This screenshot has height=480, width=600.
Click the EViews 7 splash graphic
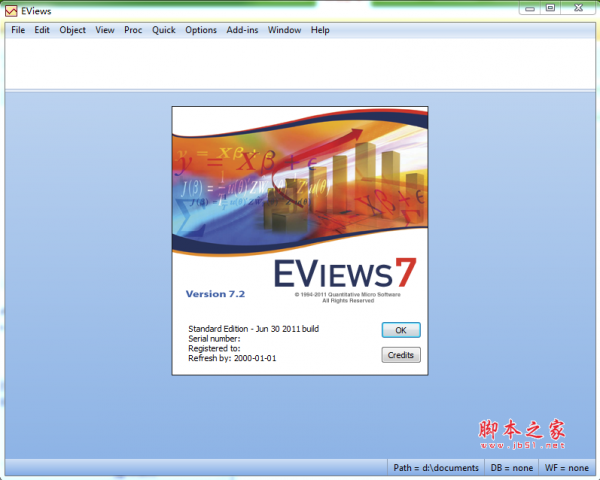point(300,182)
